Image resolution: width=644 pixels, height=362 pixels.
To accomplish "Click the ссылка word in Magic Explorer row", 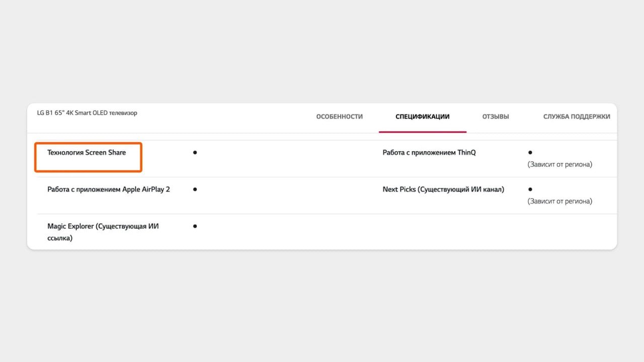I will click(x=60, y=238).
